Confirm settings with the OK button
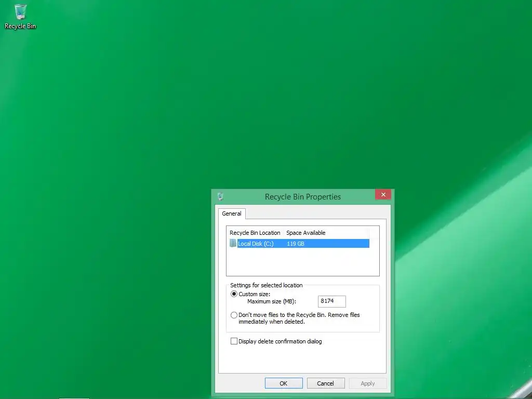This screenshot has width=532, height=399. pyautogui.click(x=284, y=383)
